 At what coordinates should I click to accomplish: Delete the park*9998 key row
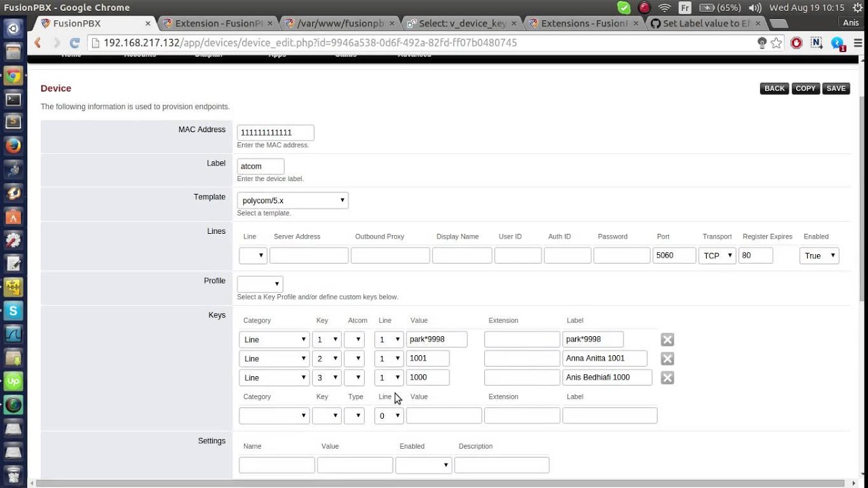pyautogui.click(x=667, y=340)
